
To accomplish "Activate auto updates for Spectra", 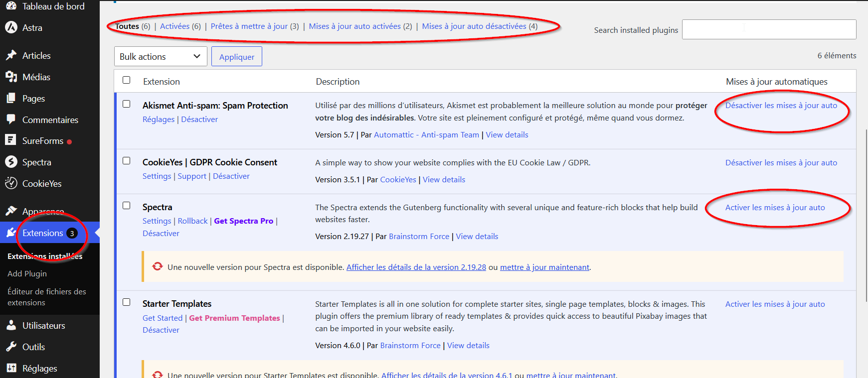I will pyautogui.click(x=775, y=207).
